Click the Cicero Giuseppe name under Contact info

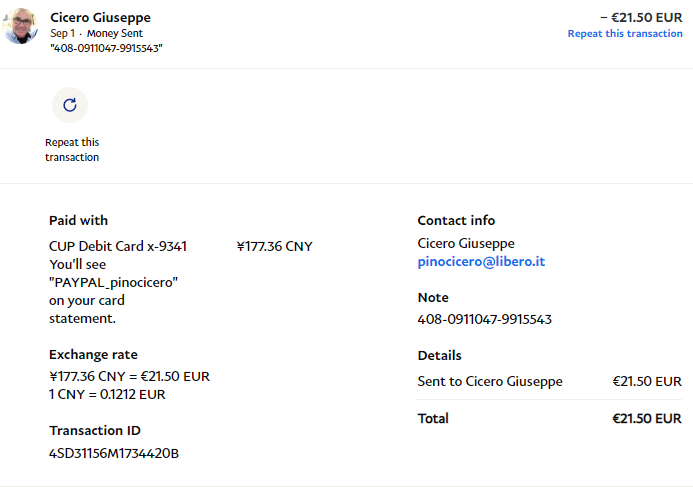click(x=466, y=244)
